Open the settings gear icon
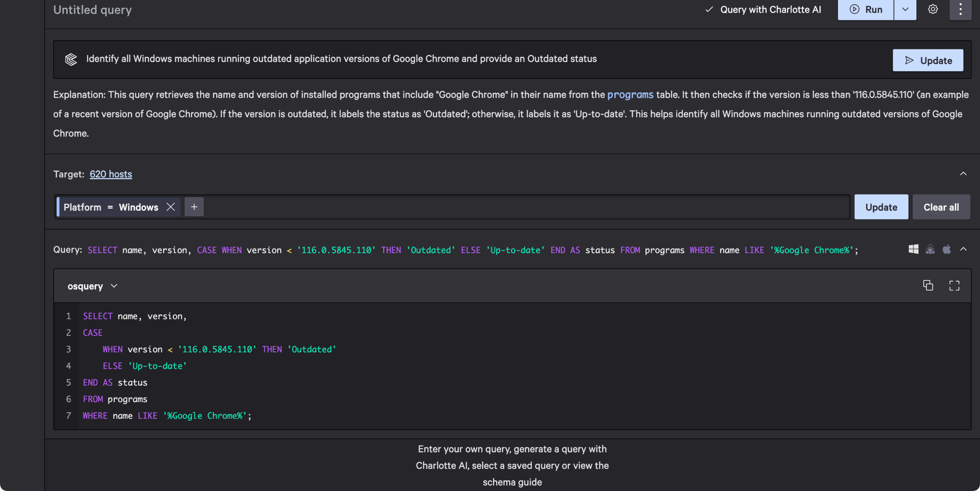 coord(933,9)
